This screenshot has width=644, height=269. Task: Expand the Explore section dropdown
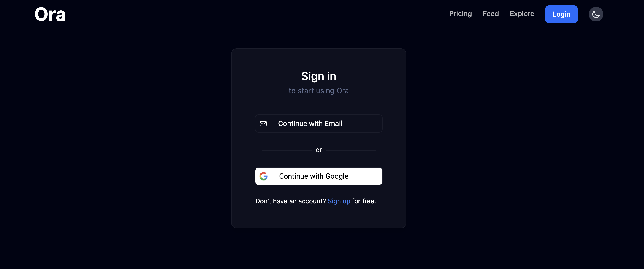coord(522,13)
